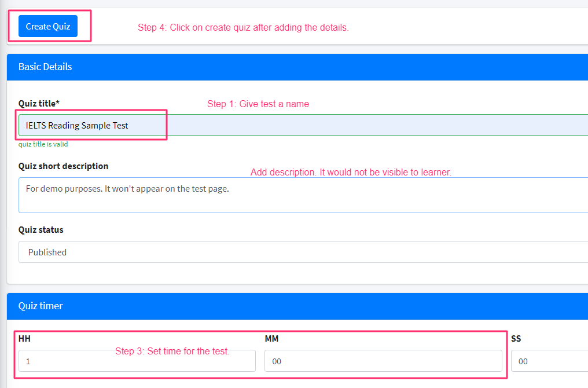Click the 'quiz title is valid' message
Viewport: 588px width, 388px height.
pyautogui.click(x=43, y=144)
